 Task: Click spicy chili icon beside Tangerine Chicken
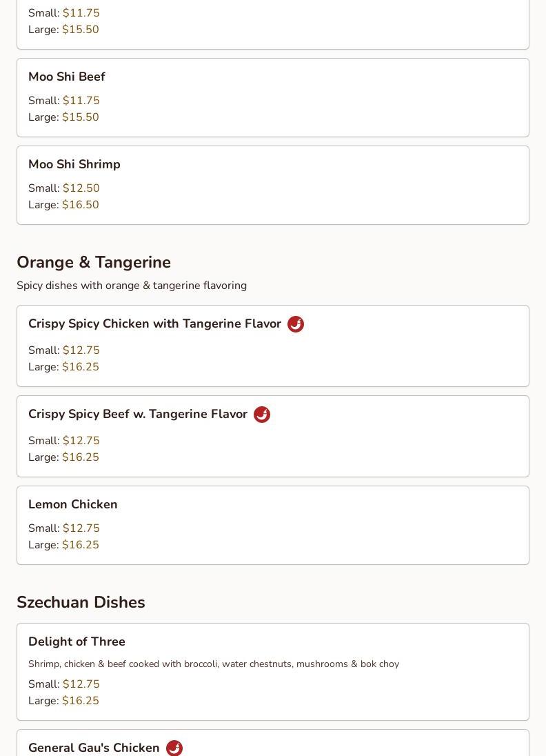tap(296, 324)
